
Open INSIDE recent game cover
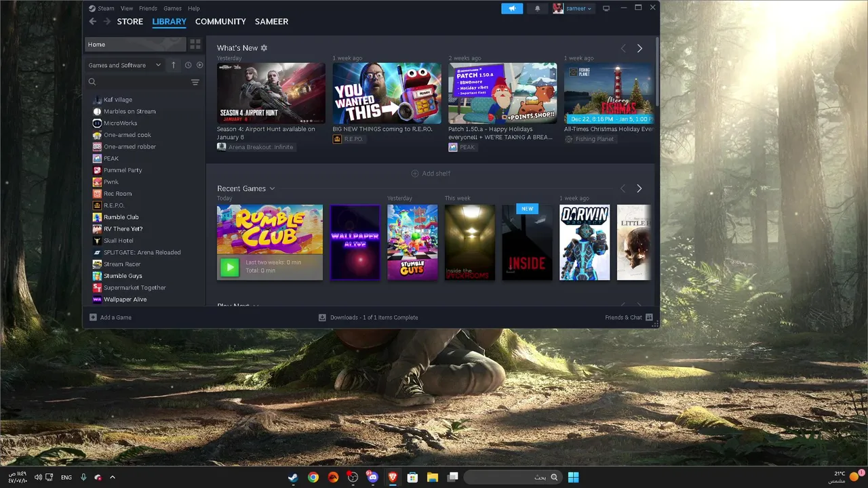tap(528, 243)
